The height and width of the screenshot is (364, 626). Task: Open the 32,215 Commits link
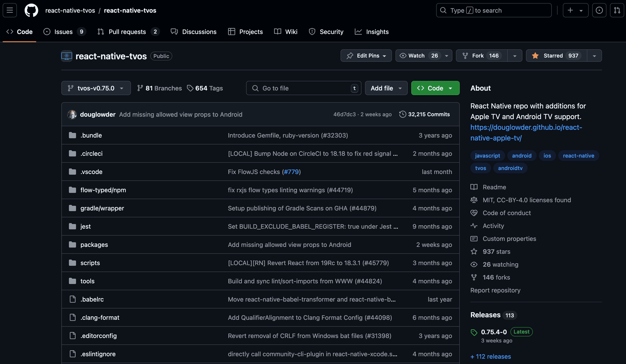click(x=424, y=114)
